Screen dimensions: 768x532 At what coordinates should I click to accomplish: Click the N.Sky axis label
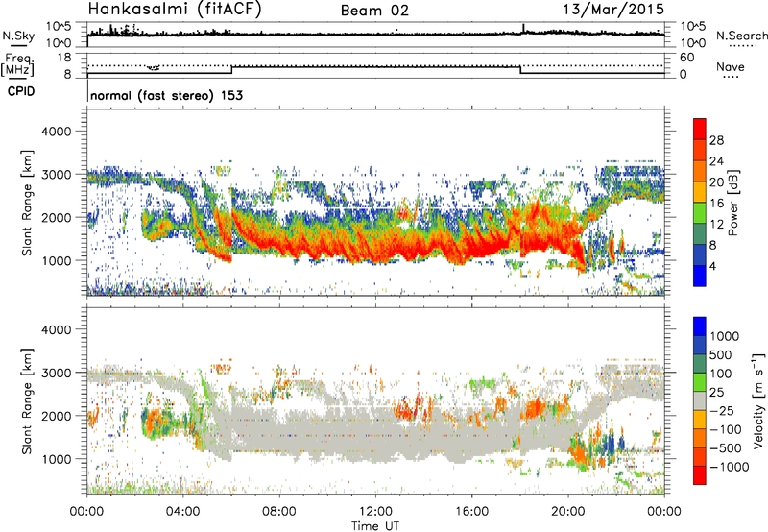click(18, 36)
